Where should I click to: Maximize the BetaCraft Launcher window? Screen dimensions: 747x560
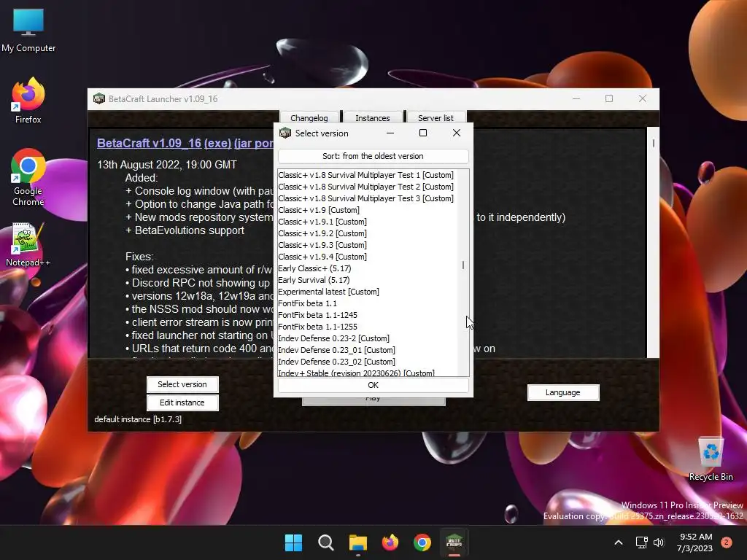(x=609, y=98)
